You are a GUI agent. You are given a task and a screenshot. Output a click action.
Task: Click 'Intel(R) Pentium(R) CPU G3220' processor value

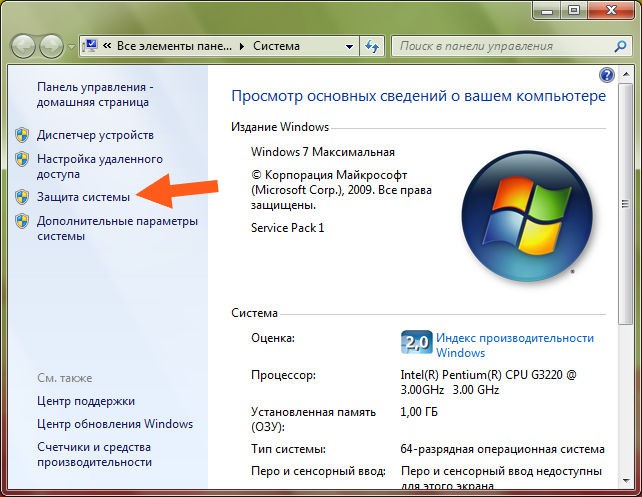488,382
